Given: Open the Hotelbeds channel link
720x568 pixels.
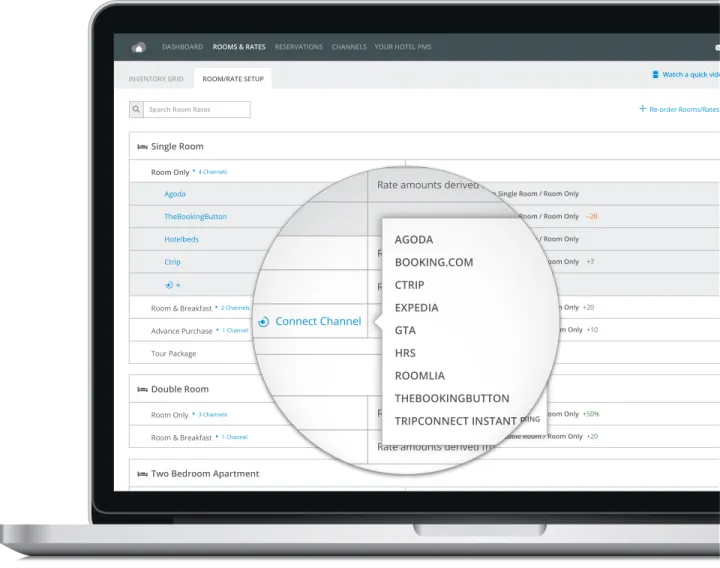Looking at the screenshot, I should coord(181,239).
